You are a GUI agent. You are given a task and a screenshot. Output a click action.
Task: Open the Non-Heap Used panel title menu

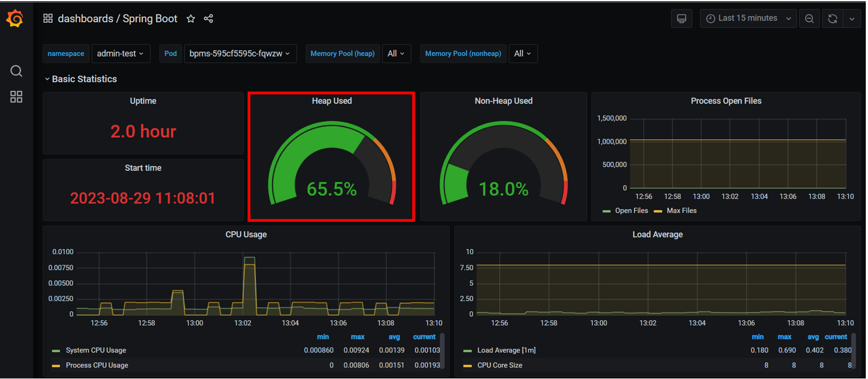pyautogui.click(x=504, y=101)
